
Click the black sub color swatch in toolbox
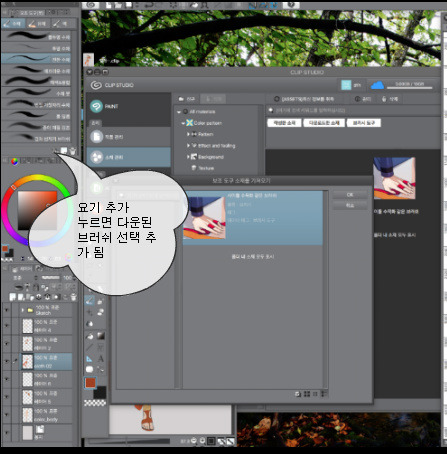(100, 393)
